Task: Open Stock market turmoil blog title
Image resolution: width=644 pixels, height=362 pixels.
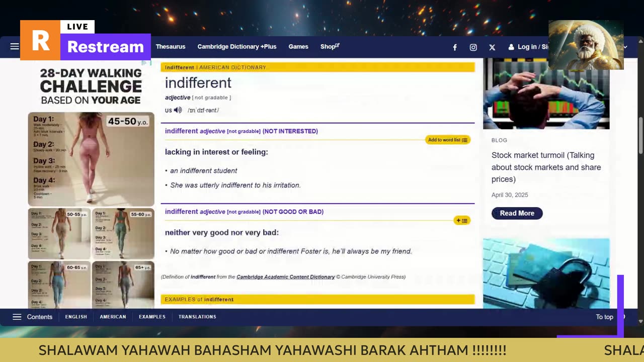Action: (546, 167)
